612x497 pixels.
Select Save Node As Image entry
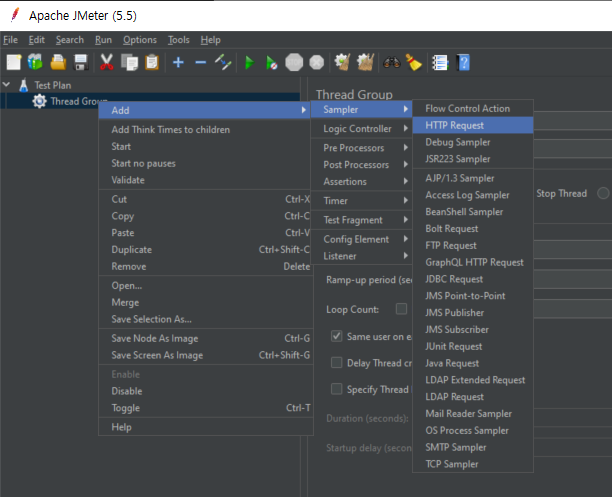(x=206, y=338)
